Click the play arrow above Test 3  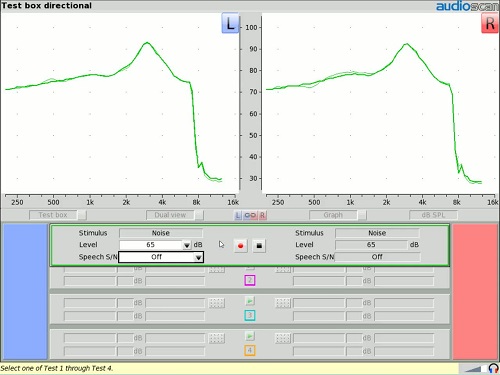tap(250, 301)
